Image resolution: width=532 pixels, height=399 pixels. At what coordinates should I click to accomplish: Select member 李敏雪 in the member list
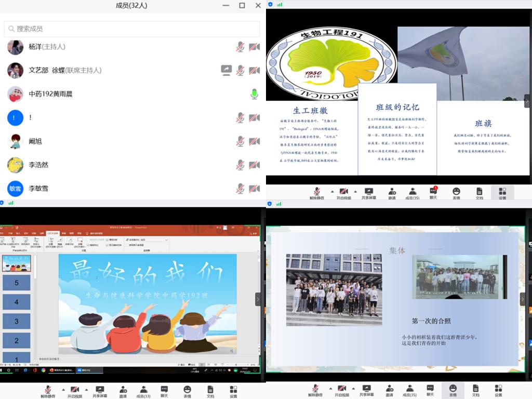point(38,188)
